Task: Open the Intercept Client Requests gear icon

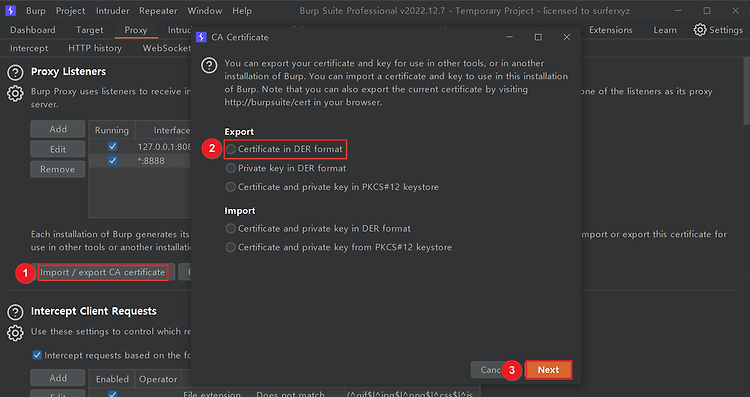Action: 15,333
